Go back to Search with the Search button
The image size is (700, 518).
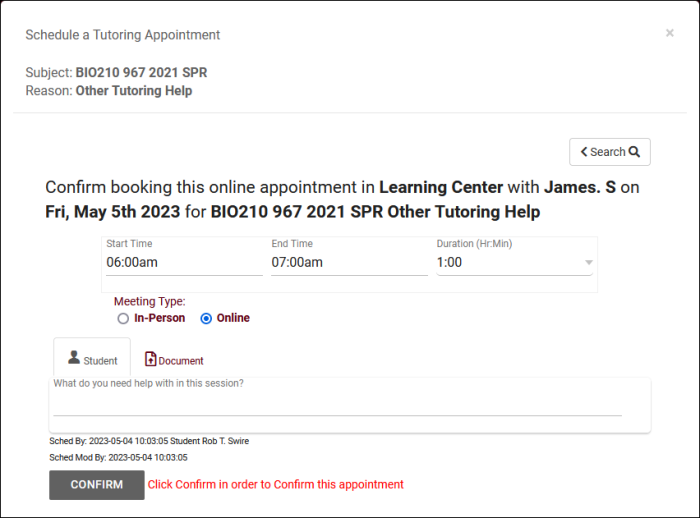(x=609, y=152)
